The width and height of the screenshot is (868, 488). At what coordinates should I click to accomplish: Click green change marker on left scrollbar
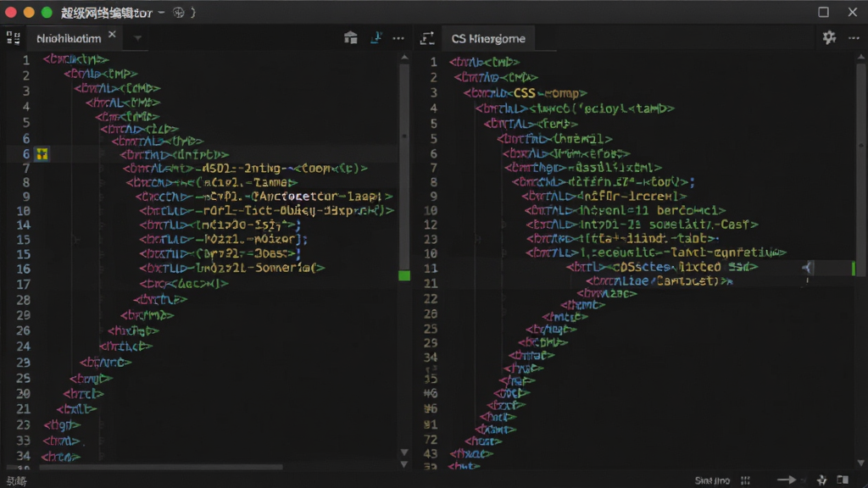tap(404, 275)
